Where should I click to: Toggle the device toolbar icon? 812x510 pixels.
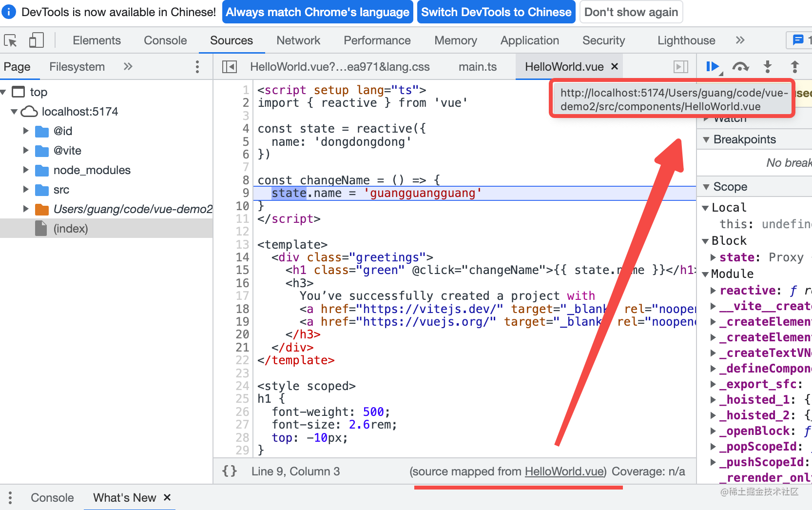click(36, 40)
